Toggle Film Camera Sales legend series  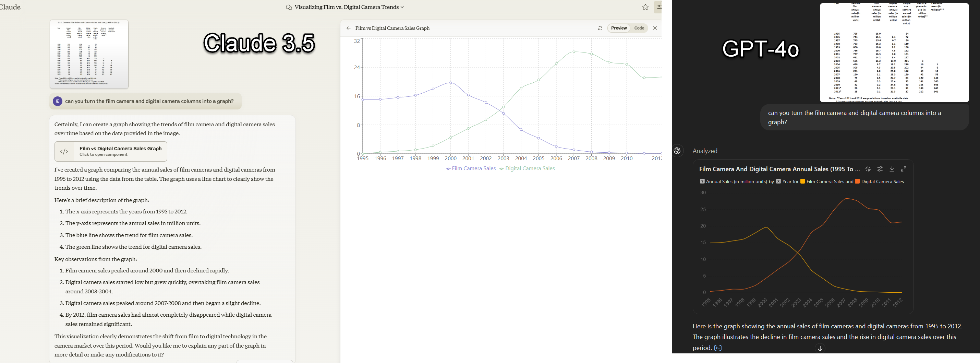471,168
